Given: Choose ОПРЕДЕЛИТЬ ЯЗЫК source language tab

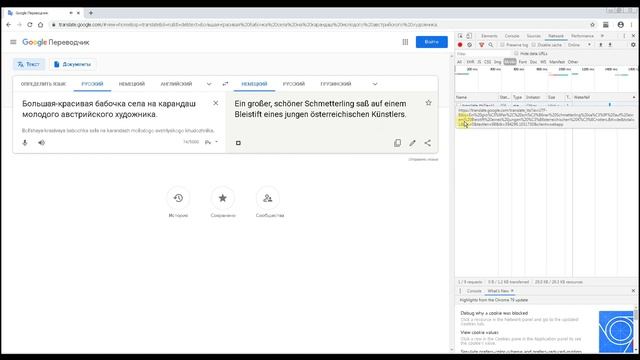Looking at the screenshot, I should pyautogui.click(x=43, y=84).
